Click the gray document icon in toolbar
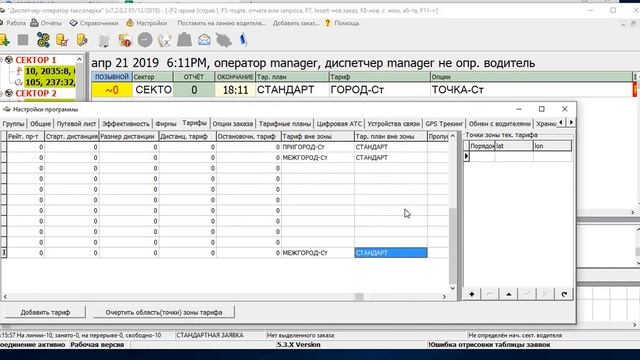 click(x=104, y=40)
